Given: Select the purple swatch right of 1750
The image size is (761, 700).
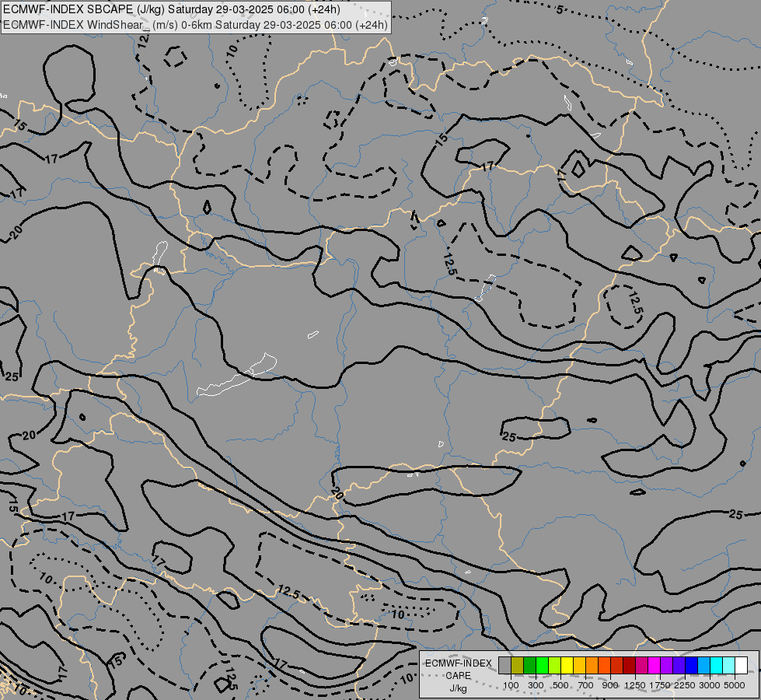Looking at the screenshot, I should point(667,665).
